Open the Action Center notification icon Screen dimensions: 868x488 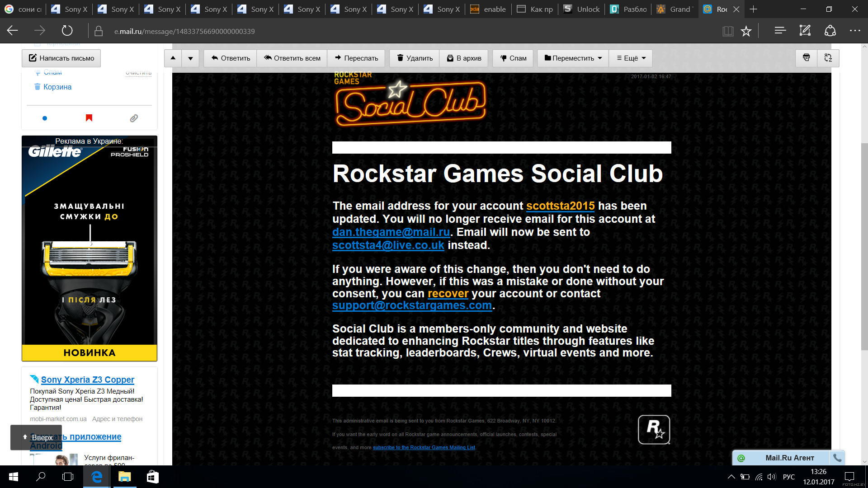pyautogui.click(x=849, y=477)
